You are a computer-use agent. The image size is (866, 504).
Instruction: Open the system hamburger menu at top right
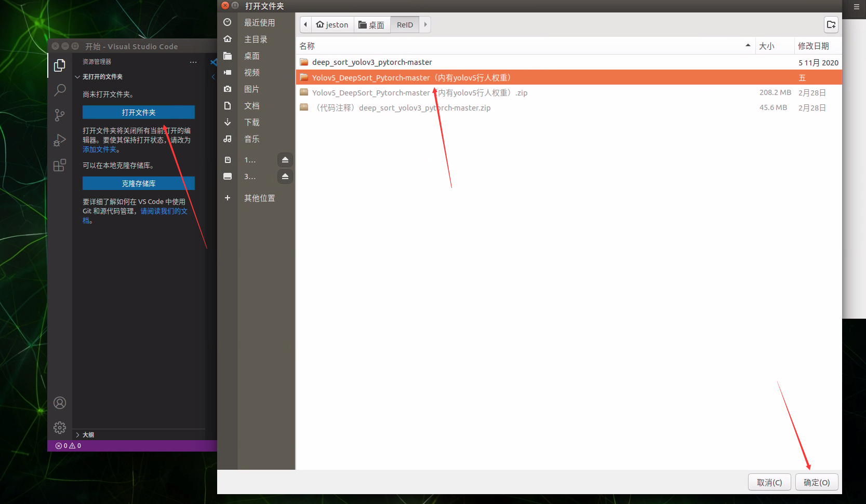click(x=857, y=7)
